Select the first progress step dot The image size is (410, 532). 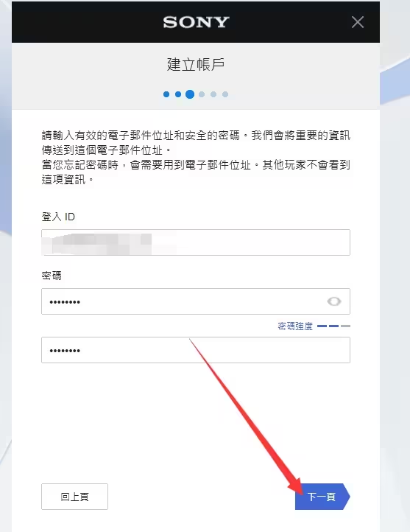click(x=166, y=94)
